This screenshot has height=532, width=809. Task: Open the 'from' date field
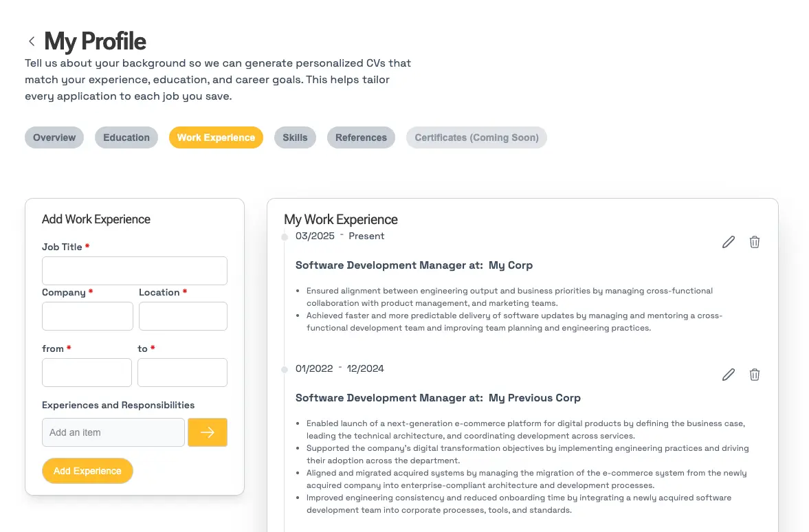87,373
